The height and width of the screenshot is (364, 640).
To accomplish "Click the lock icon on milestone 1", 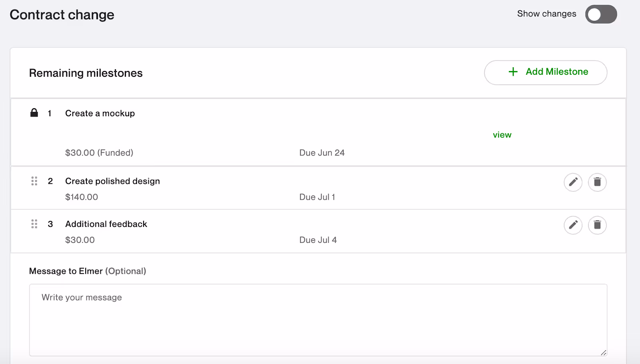I will click(x=34, y=113).
